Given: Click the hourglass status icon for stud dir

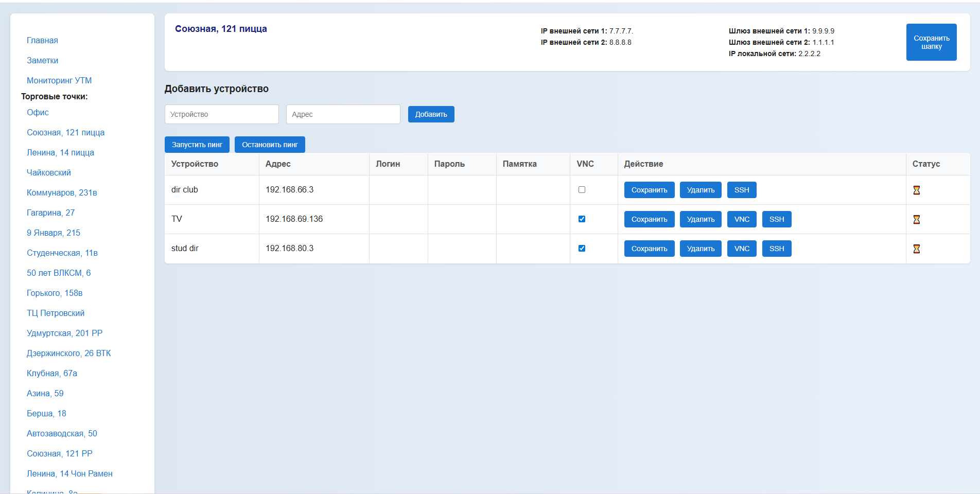Looking at the screenshot, I should click(916, 249).
